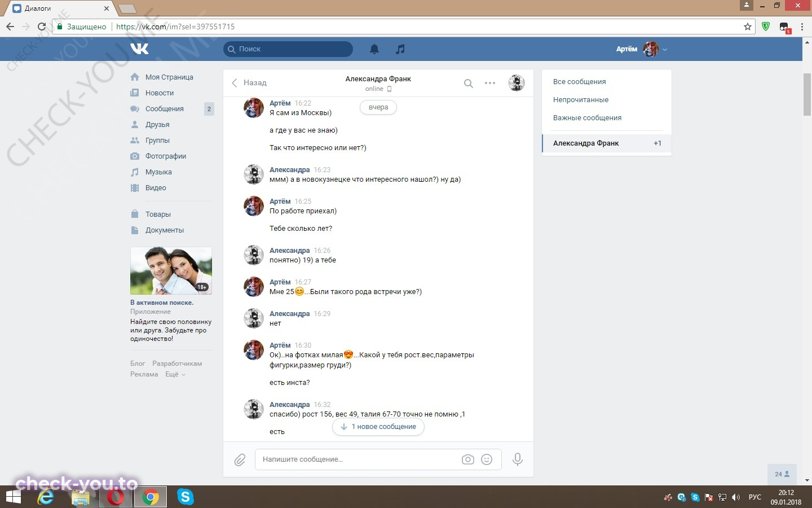Click the В активном поиске ad title
The width and height of the screenshot is (812, 508).
(x=162, y=303)
